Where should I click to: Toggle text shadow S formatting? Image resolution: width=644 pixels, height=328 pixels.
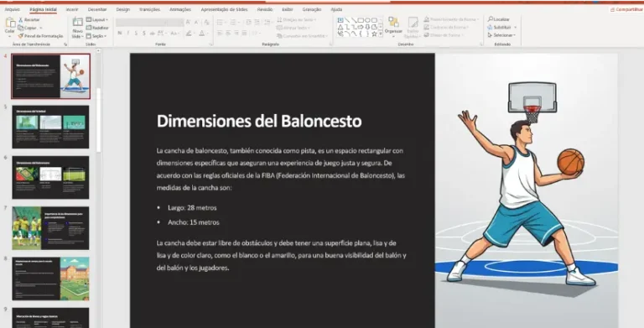(144, 34)
